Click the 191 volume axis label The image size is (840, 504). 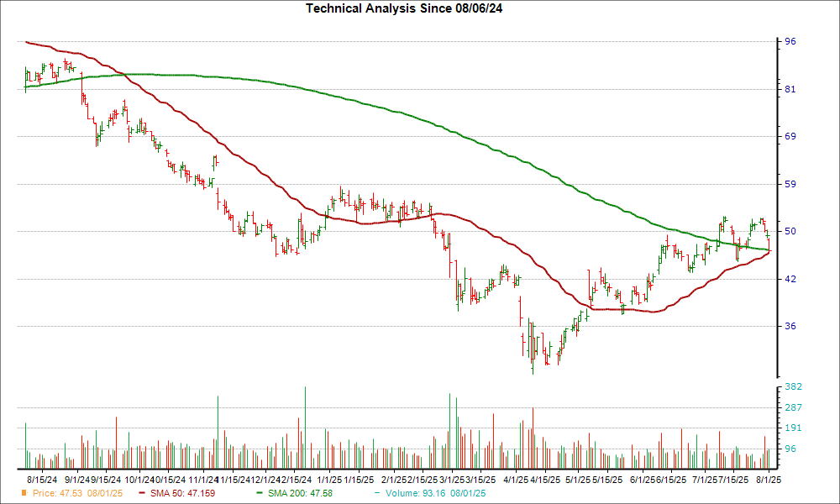(x=793, y=428)
